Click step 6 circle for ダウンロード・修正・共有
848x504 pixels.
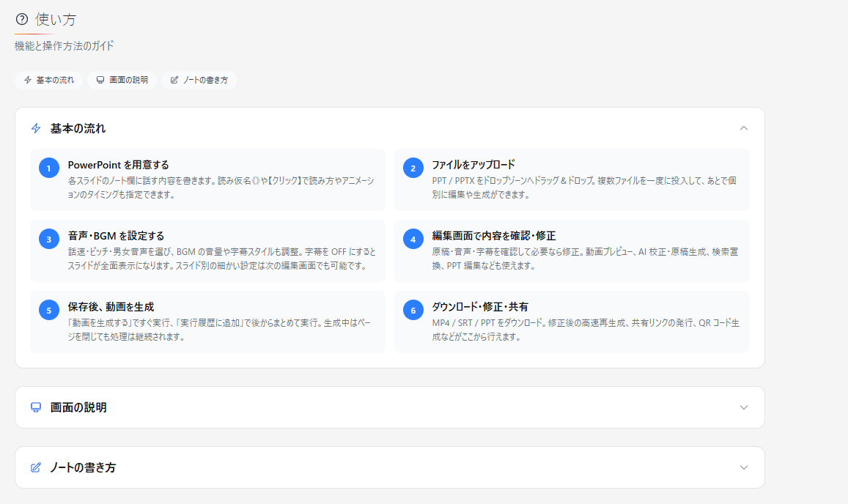(413, 311)
